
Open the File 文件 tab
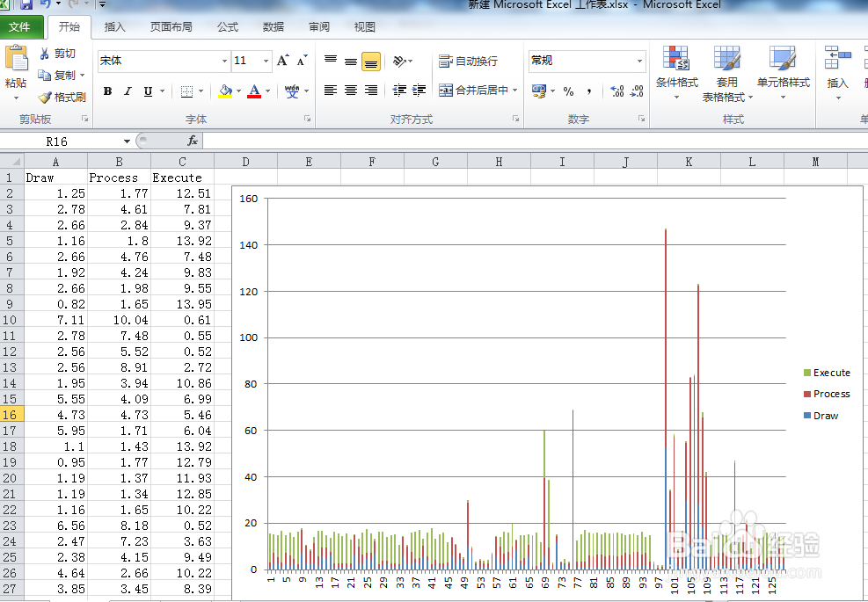point(20,26)
